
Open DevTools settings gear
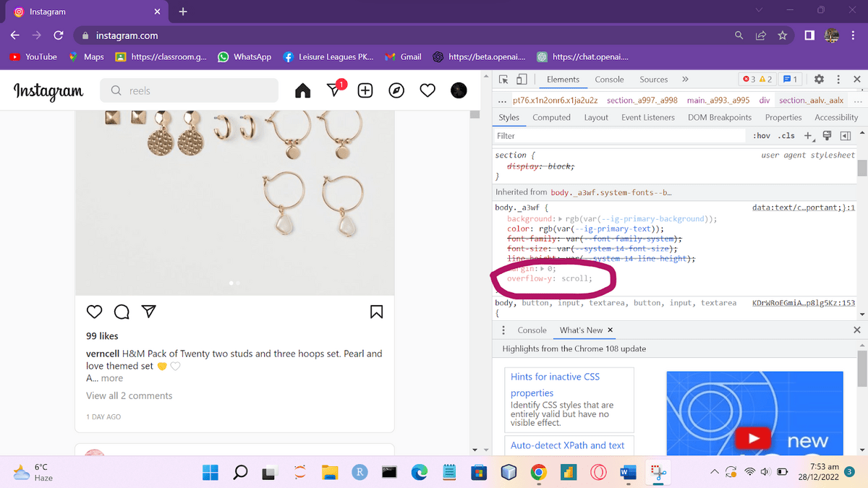click(x=819, y=80)
